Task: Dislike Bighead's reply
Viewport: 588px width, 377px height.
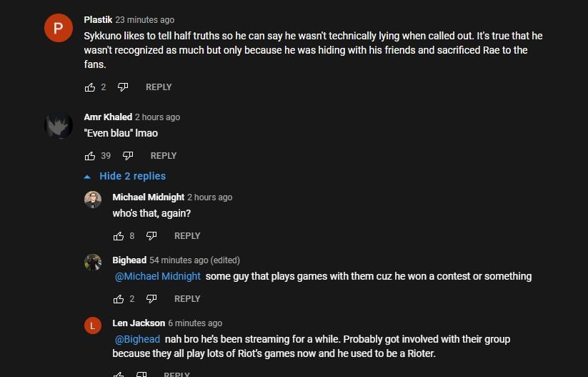Action: click(151, 299)
